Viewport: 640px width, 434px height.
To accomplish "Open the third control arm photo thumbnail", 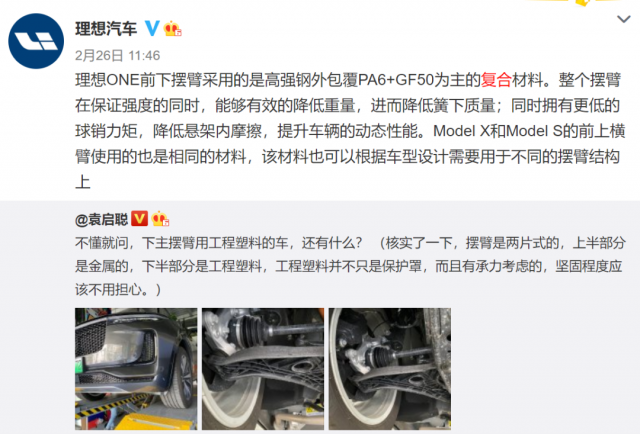I will pyautogui.click(x=390, y=369).
